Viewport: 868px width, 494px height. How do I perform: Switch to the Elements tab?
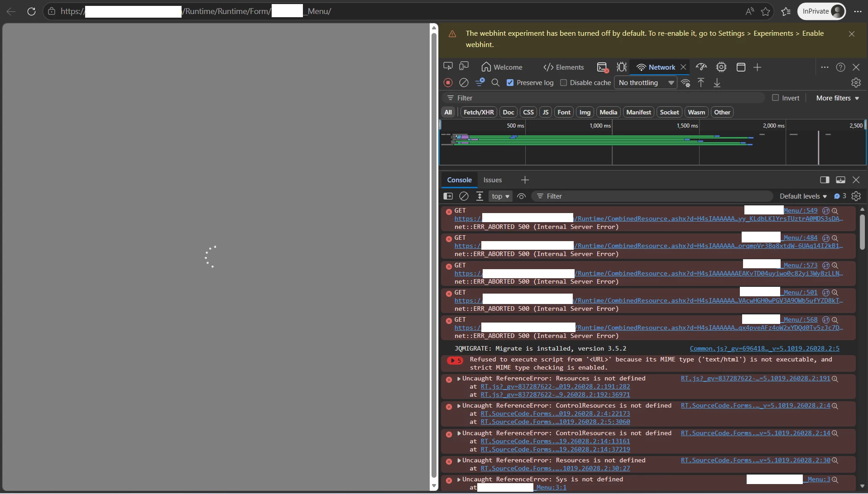(x=563, y=67)
